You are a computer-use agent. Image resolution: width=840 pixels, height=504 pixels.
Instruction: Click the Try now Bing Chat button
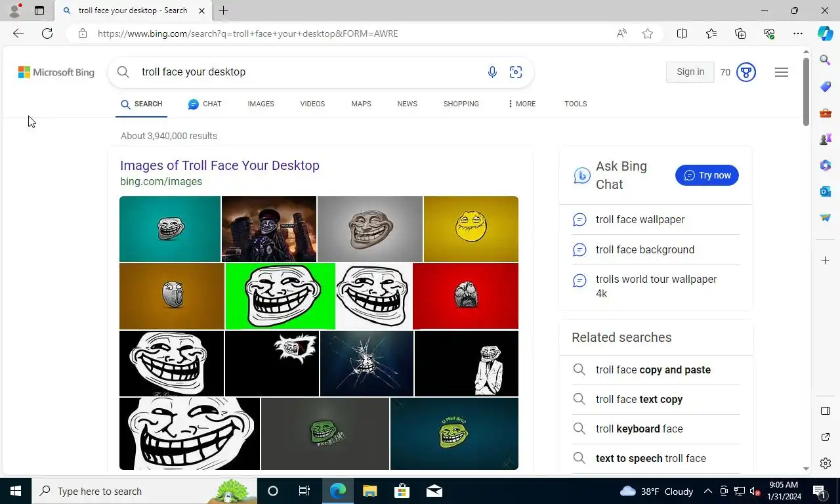coord(707,175)
